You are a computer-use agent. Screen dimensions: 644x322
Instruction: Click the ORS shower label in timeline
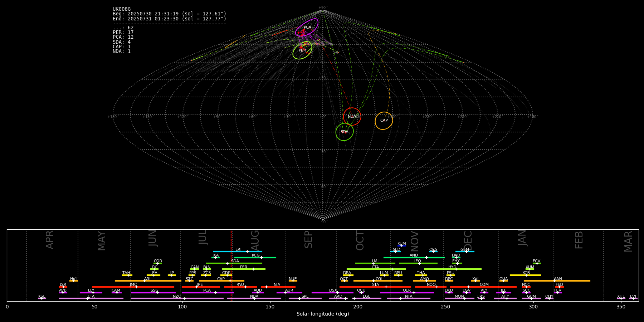[433, 249]
